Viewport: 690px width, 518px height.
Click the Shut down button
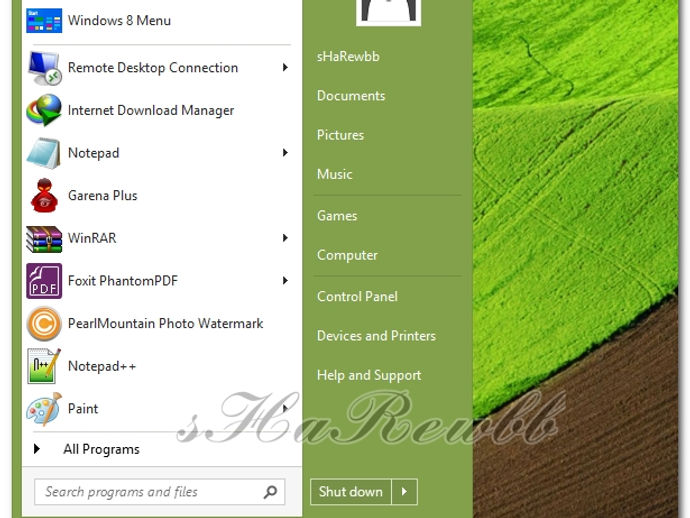[351, 492]
